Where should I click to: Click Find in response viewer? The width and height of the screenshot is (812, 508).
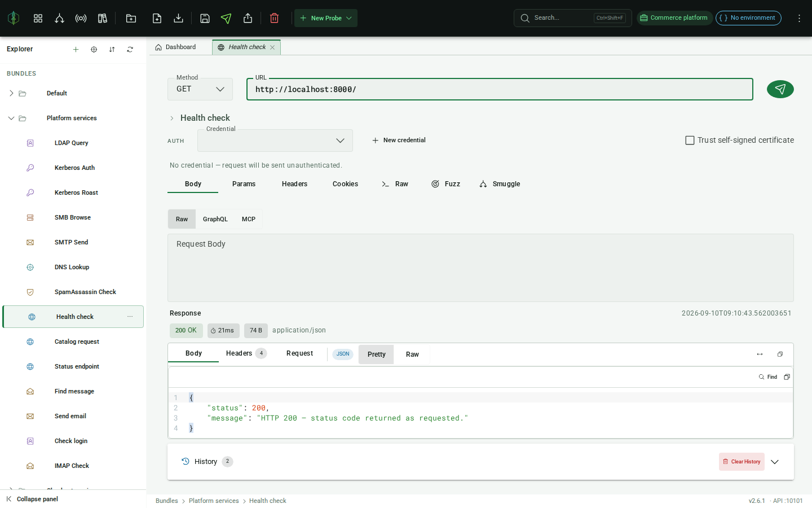(768, 377)
